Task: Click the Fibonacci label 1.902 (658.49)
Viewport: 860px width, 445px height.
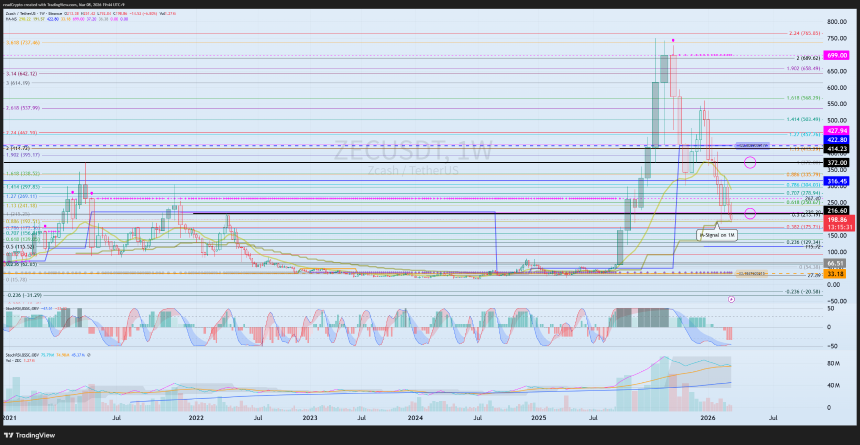Action: pyautogui.click(x=803, y=69)
